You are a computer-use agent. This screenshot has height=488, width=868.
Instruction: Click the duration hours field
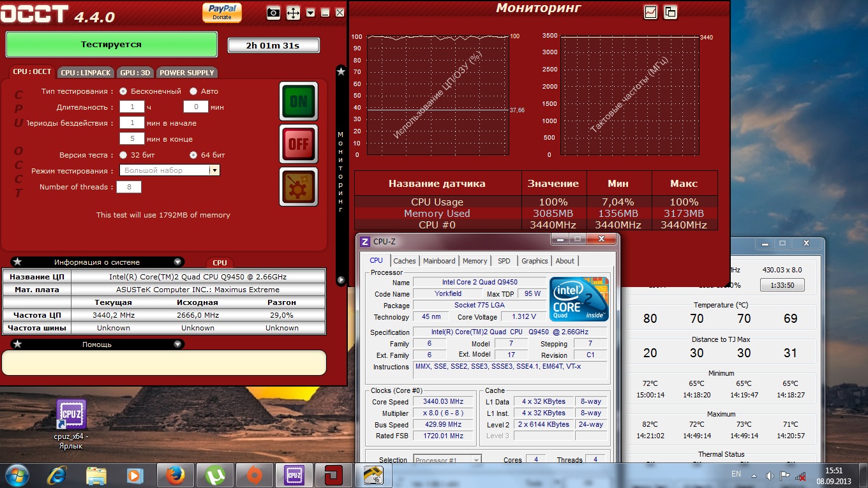[x=132, y=107]
